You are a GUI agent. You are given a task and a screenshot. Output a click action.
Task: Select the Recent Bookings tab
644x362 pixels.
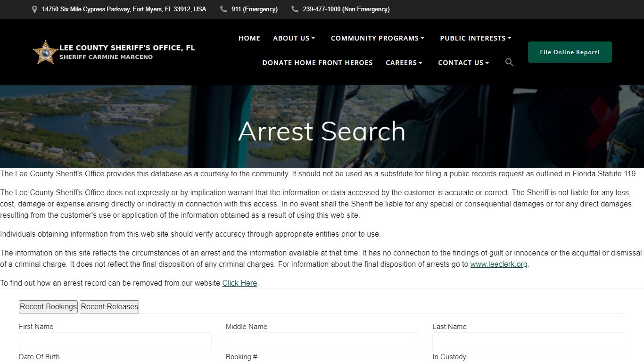tap(48, 306)
